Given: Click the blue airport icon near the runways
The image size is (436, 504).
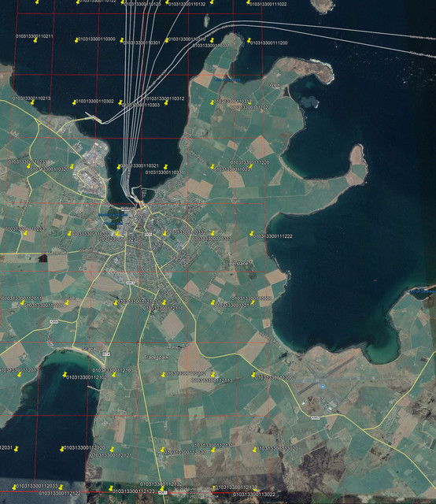Looking at the screenshot, I should (x=323, y=386).
